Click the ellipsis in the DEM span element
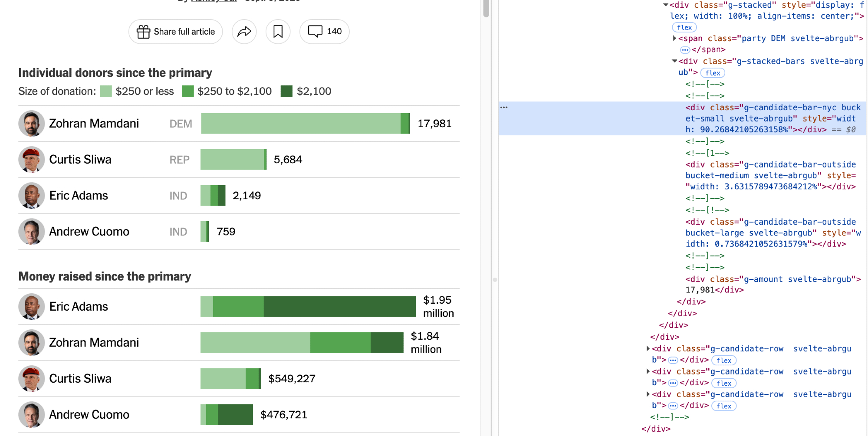Viewport: 868px width, 436px height. click(685, 50)
